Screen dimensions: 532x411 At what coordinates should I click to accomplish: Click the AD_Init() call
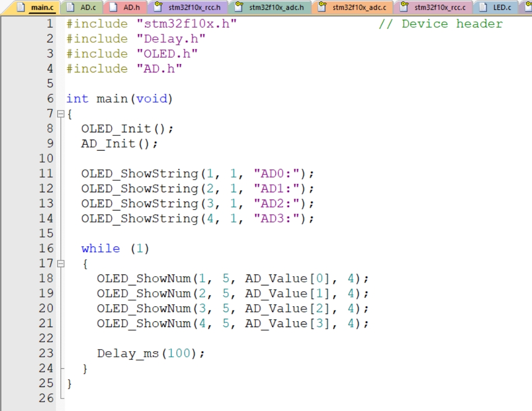pos(119,144)
